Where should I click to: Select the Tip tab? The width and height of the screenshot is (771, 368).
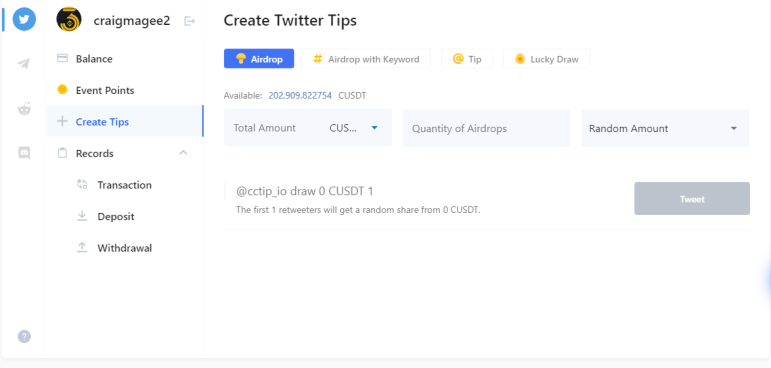point(467,59)
